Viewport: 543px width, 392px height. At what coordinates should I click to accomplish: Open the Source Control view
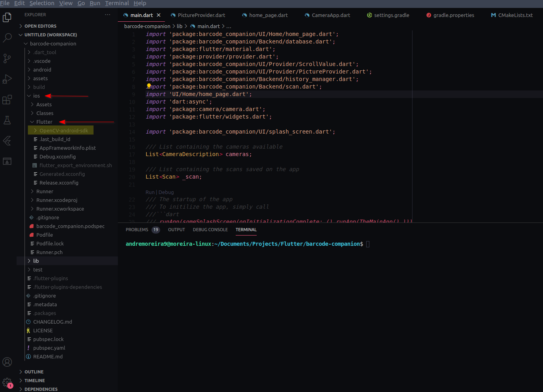click(7, 58)
